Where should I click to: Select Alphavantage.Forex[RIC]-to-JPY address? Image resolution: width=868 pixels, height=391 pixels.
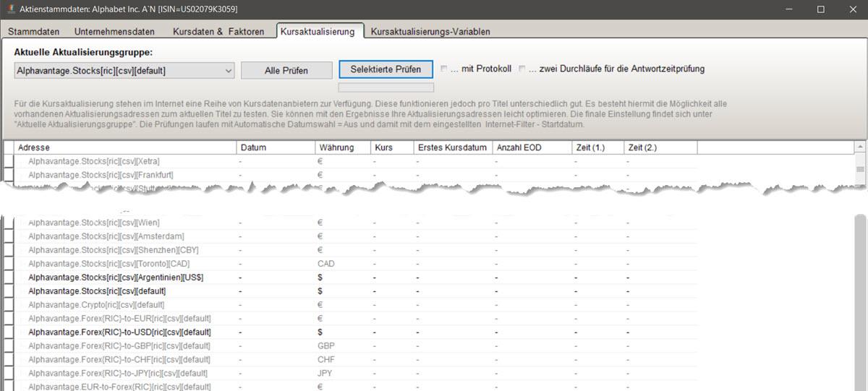coord(118,374)
